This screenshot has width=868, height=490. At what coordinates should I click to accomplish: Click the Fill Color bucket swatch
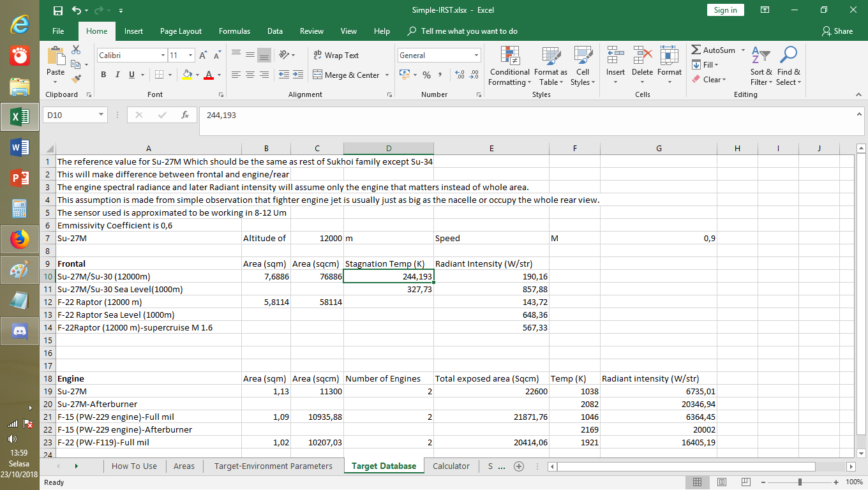coord(186,75)
